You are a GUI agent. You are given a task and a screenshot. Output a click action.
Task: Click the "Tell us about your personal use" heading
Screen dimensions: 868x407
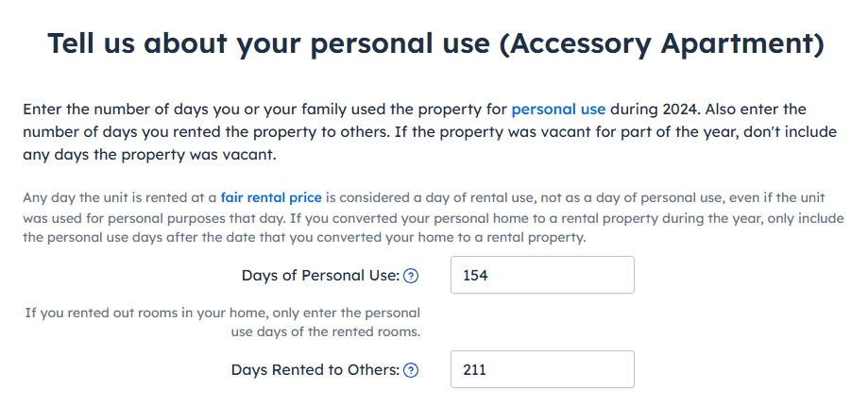271,43
